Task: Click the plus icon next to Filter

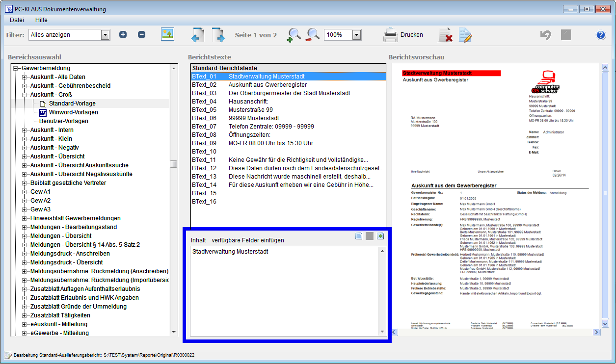Action: point(123,35)
